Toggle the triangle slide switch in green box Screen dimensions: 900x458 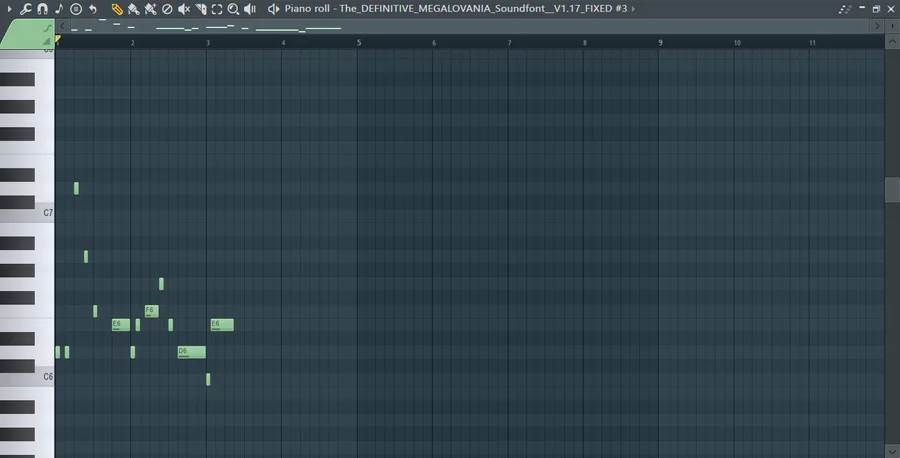[x=46, y=41]
